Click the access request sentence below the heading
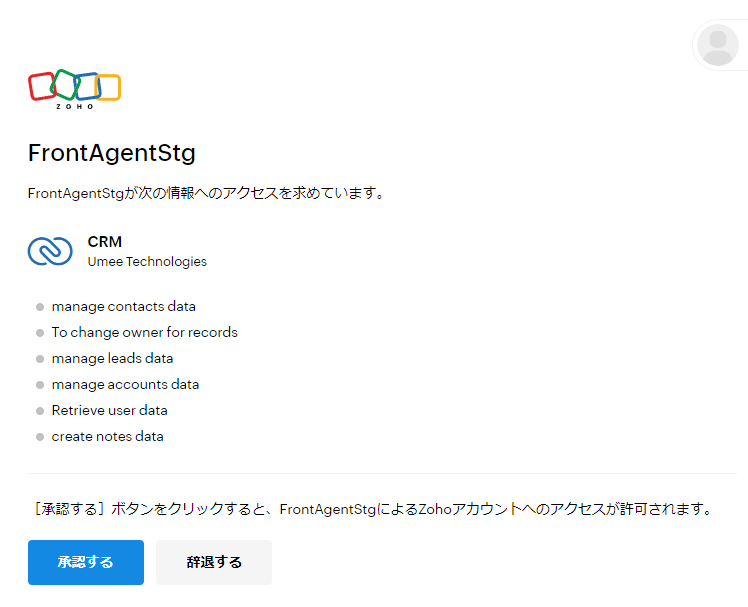748x607 pixels. tap(207, 193)
